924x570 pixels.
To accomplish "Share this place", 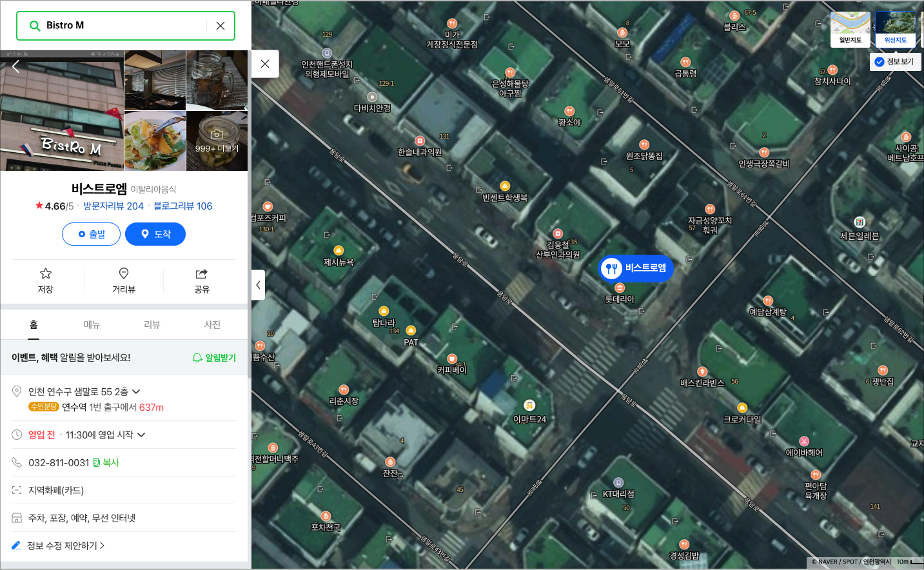I will coord(202,281).
